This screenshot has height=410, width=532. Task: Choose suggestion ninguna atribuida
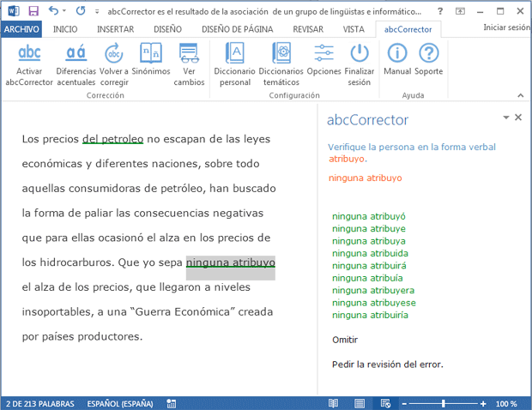(x=370, y=253)
